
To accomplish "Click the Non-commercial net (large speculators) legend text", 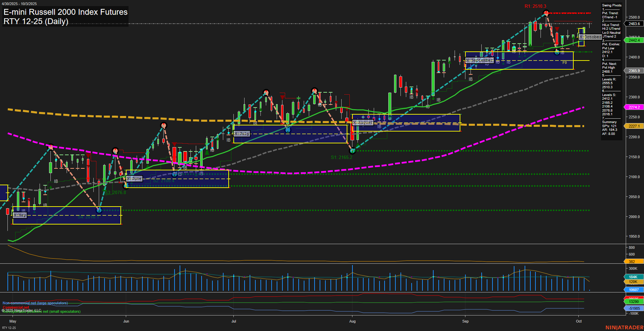I will (35, 303).
